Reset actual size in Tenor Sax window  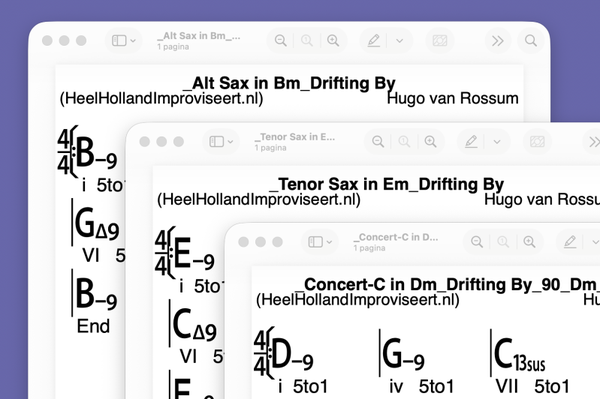click(404, 142)
